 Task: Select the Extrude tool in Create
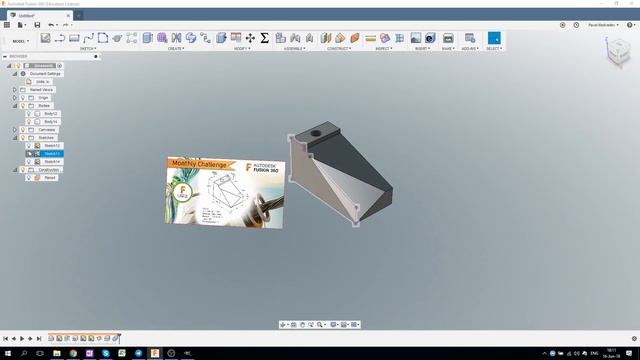tap(148, 38)
